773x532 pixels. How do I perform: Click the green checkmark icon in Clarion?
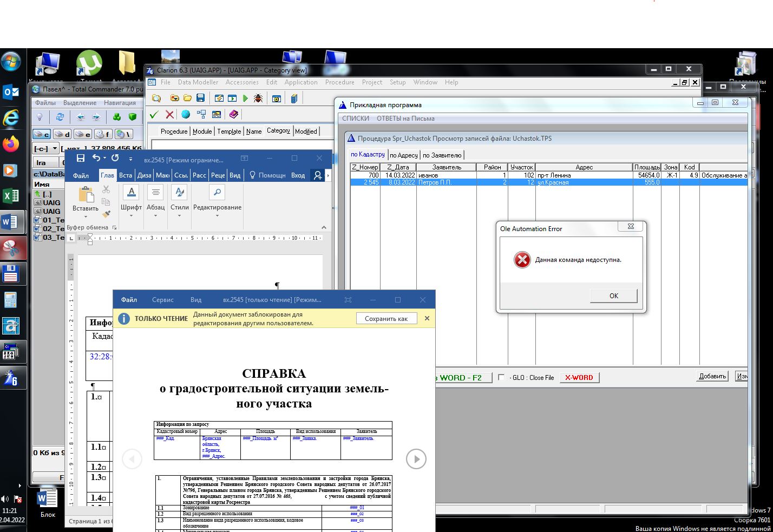tap(154, 114)
